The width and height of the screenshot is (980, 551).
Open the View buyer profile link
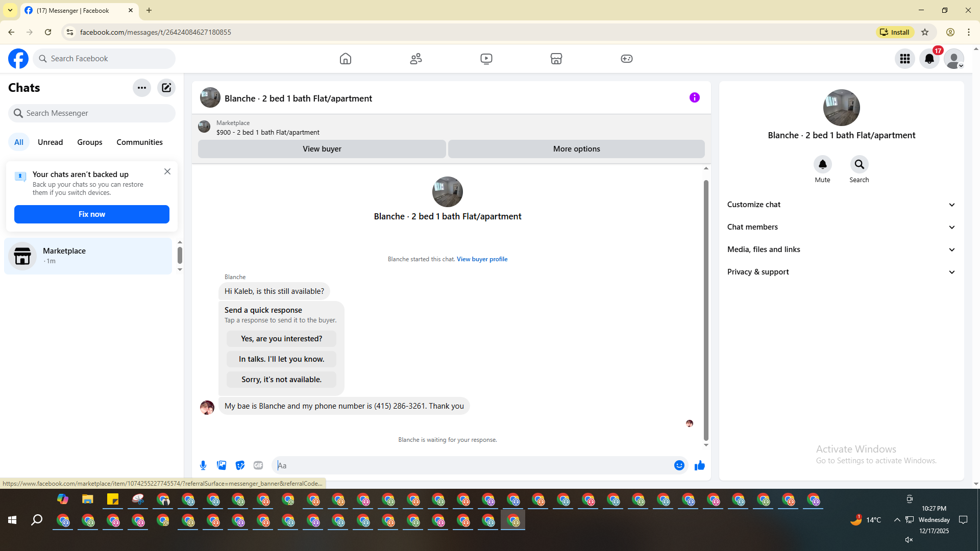pyautogui.click(x=482, y=259)
